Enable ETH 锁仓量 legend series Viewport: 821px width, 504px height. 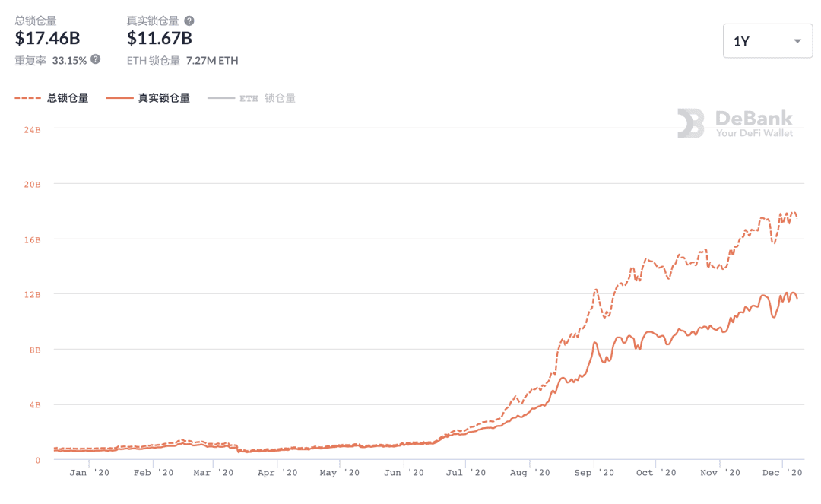[x=252, y=98]
